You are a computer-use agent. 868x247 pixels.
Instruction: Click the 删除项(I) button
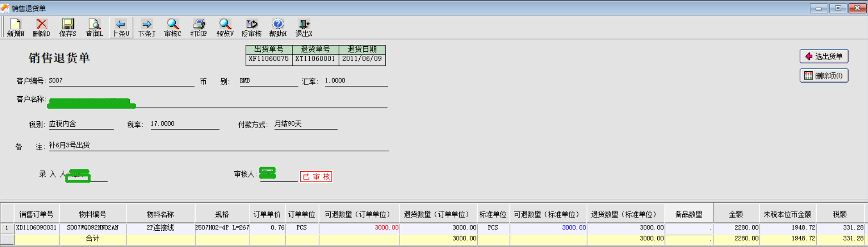(x=824, y=75)
